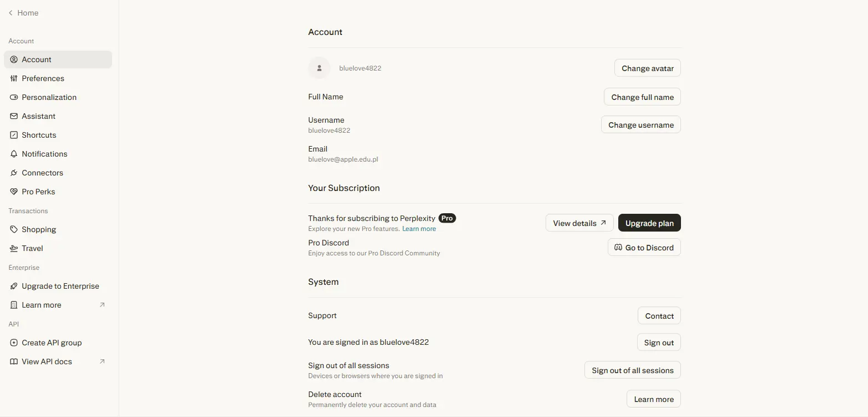Click the Preferences sliders icon
The image size is (868, 417).
(x=14, y=78)
